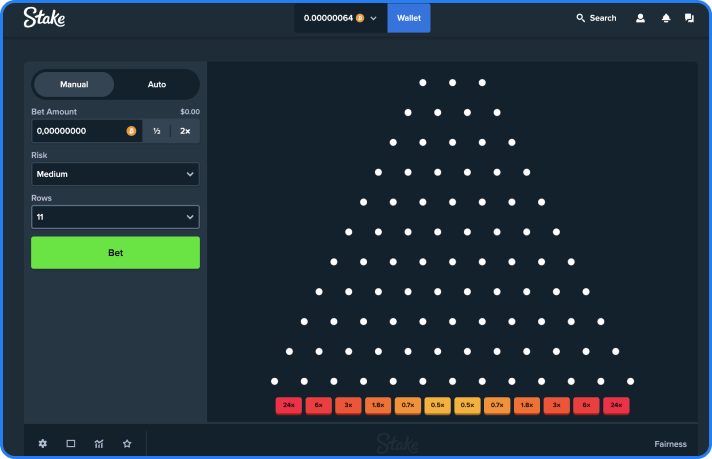The image size is (712, 459).
Task: Click the Rows label
Action: pyautogui.click(x=41, y=198)
